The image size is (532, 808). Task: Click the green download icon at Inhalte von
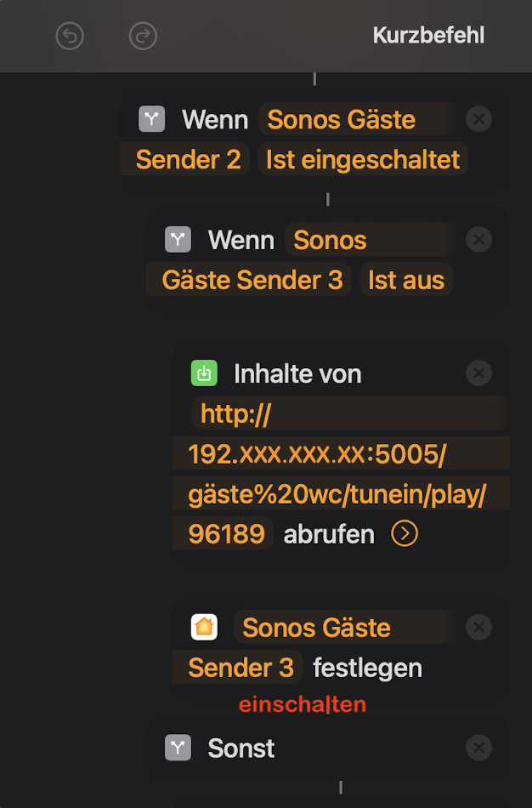coord(204,373)
